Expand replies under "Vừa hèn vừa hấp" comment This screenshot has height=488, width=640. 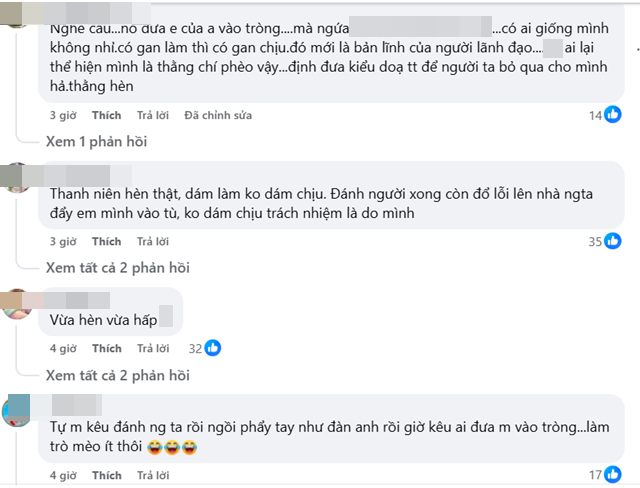117,375
